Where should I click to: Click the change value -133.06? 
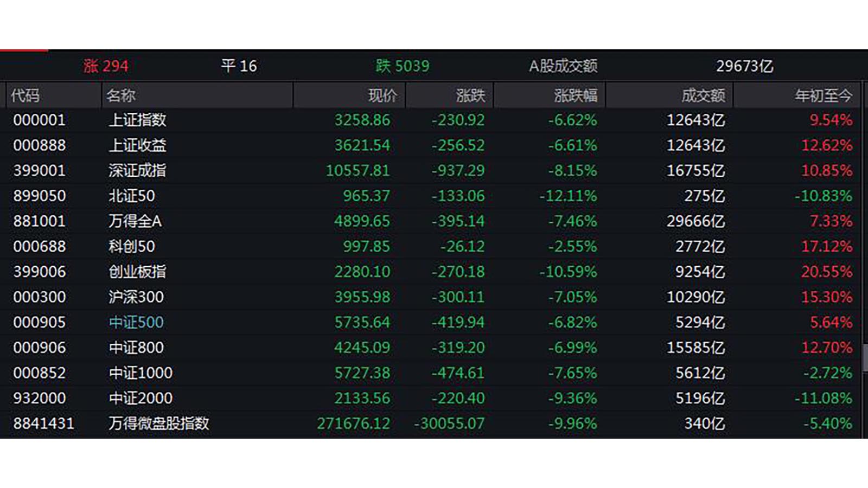pos(458,196)
